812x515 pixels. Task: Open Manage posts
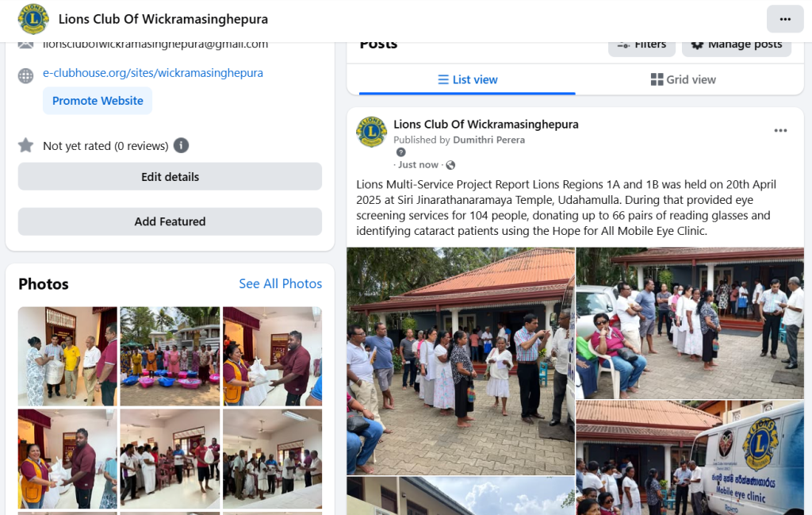pyautogui.click(x=737, y=45)
